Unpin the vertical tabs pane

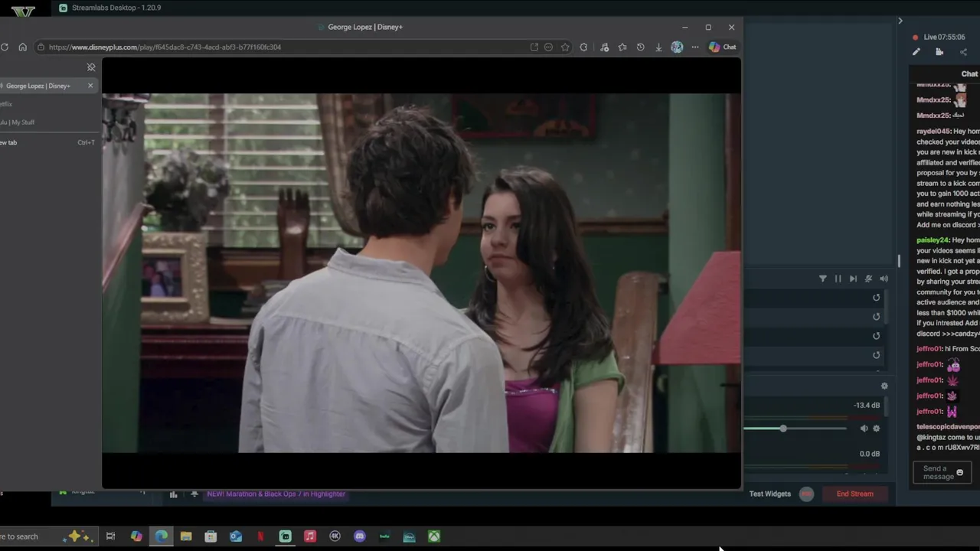[x=91, y=67]
